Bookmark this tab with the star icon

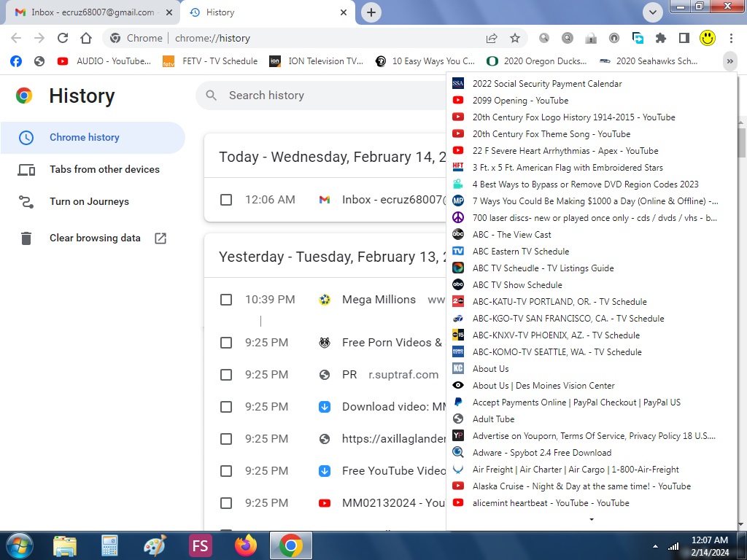[x=515, y=38]
